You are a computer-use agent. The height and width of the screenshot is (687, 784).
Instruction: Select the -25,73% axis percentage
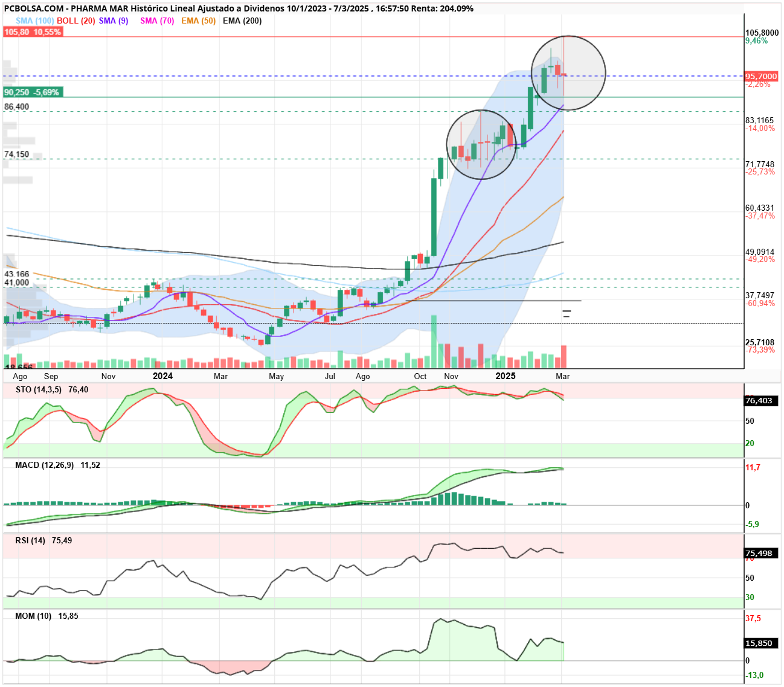tap(760, 172)
